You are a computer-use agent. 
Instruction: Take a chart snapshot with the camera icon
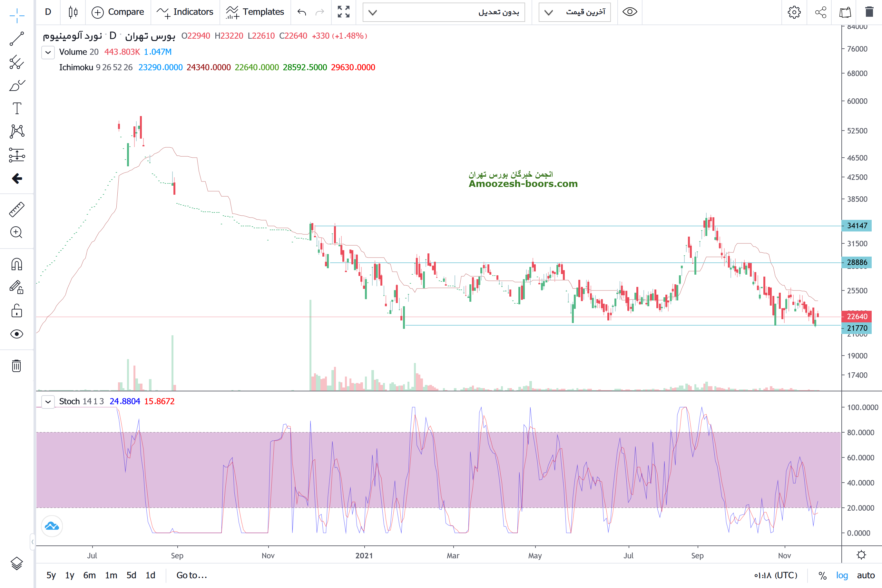pos(845,12)
